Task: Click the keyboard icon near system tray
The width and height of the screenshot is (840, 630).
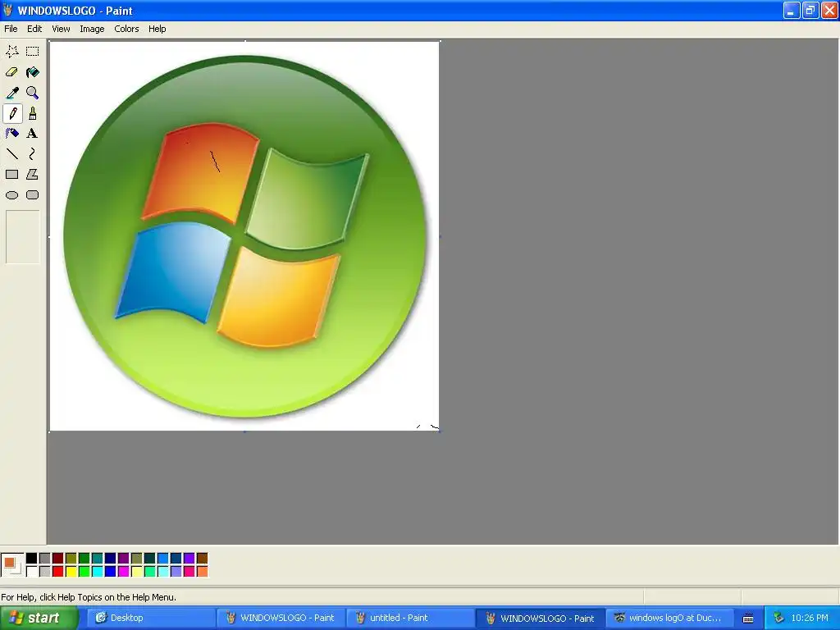Action: pos(748,619)
